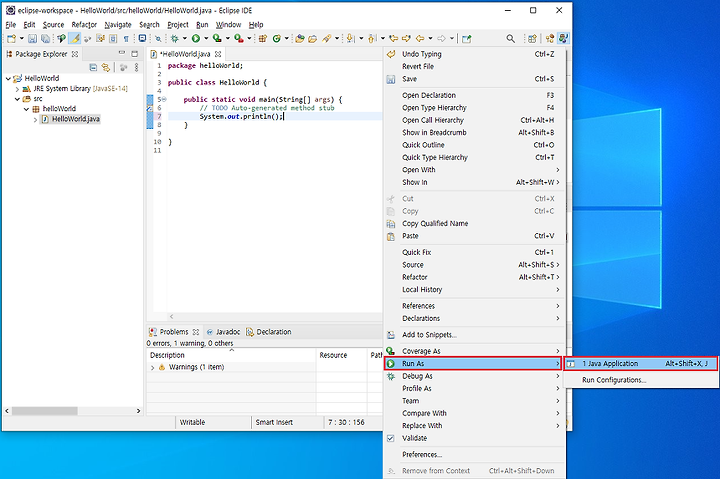Click the Open Type toolbar icon
Image resolution: width=720 pixels, height=479 pixels.
(300, 39)
